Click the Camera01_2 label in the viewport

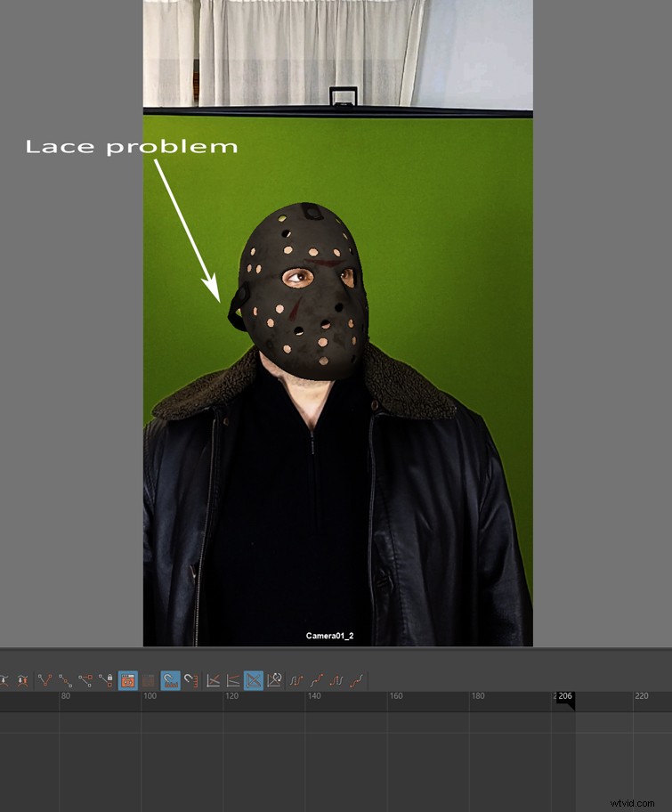(x=329, y=636)
